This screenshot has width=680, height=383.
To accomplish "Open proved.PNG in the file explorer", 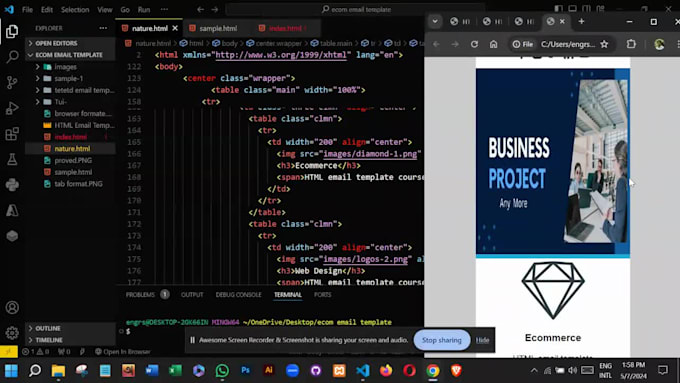I will click(73, 160).
